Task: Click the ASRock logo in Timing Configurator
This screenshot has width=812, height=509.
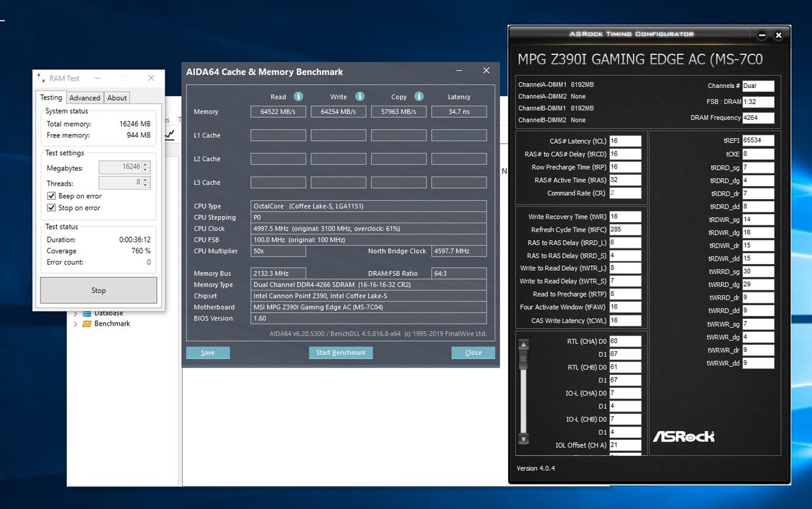Action: click(683, 436)
